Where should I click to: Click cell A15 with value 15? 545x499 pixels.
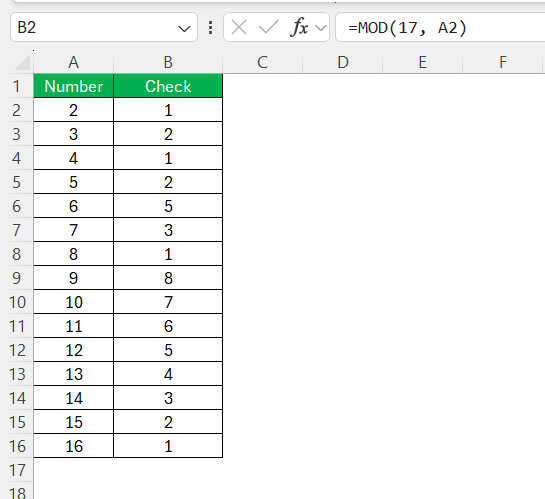[x=73, y=422]
